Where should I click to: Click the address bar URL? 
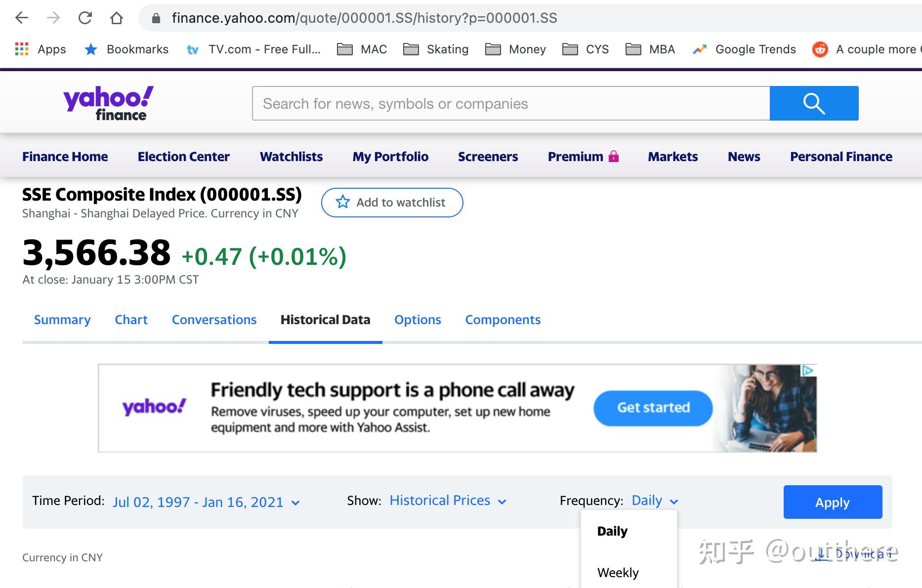point(364,18)
